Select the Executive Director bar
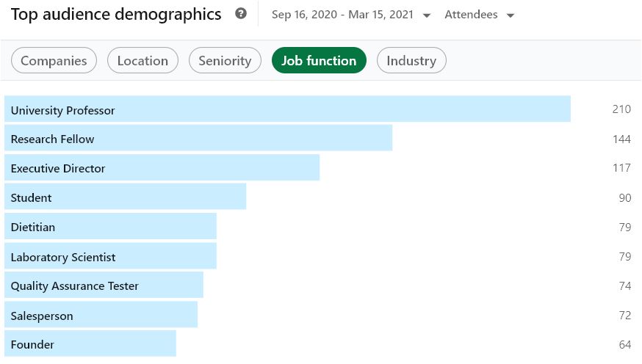The image size is (642, 364). coord(162,168)
